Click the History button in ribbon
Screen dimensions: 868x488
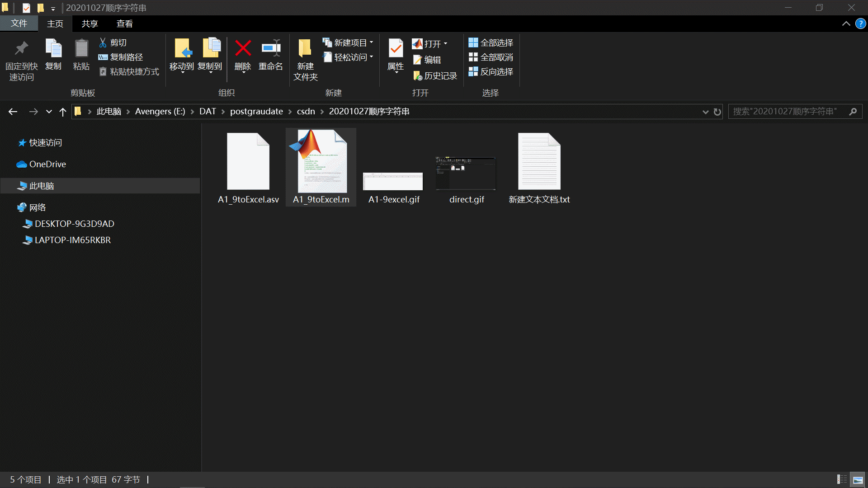(435, 76)
